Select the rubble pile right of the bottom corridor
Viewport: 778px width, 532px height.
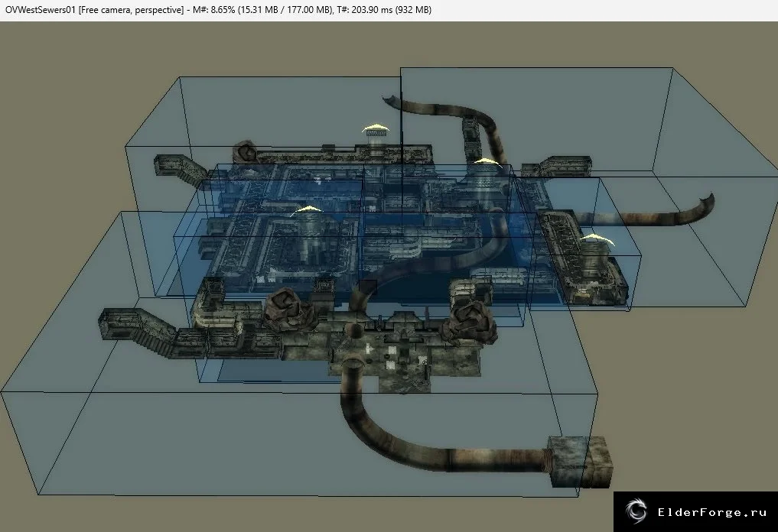pos(469,322)
